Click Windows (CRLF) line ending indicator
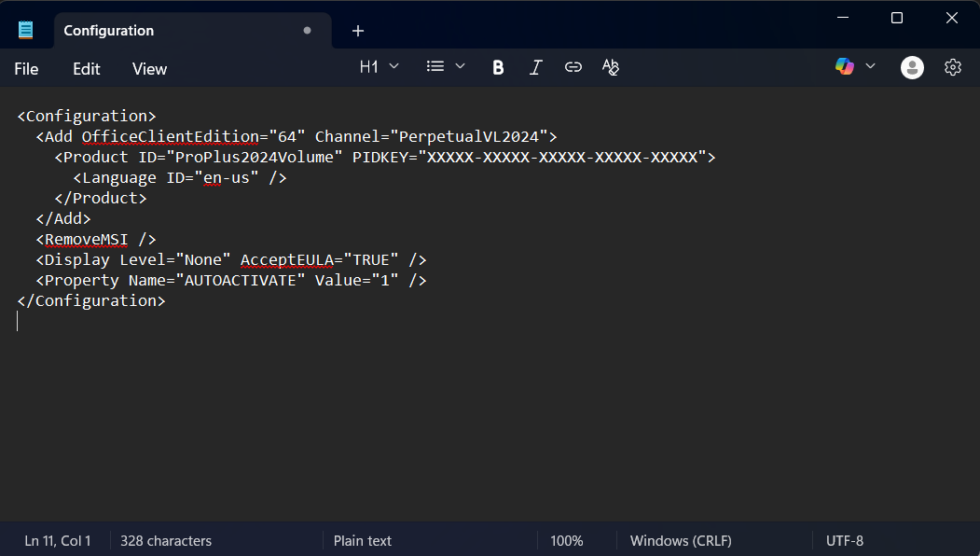Image resolution: width=980 pixels, height=556 pixels. coord(681,541)
